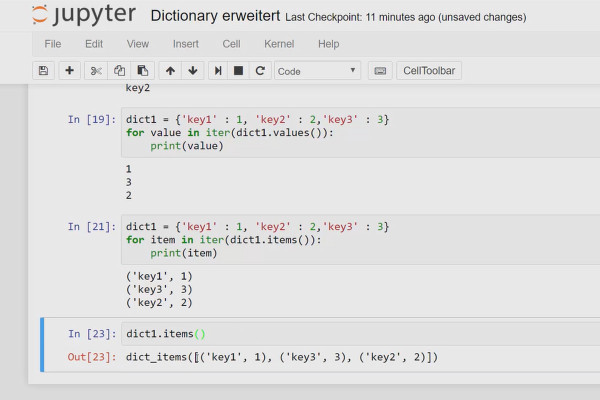This screenshot has height=400, width=600.
Task: Click output line ('key3', 3)
Action: (159, 289)
